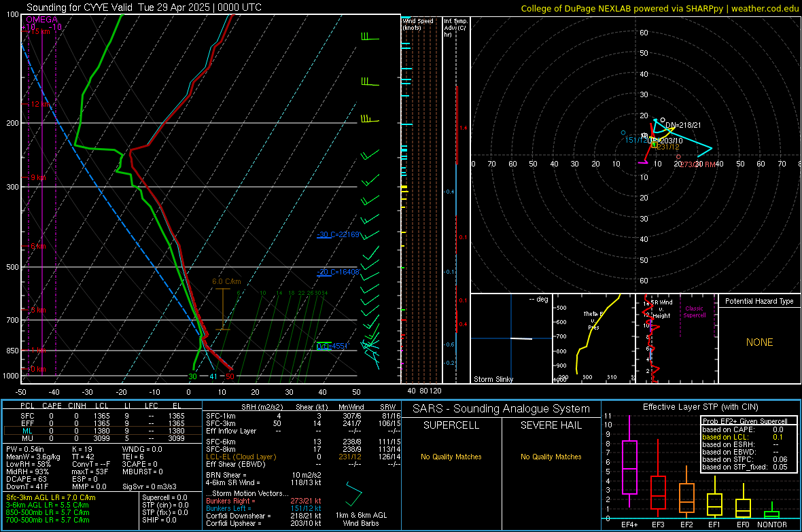The image size is (802, 532).
Task: Open the weather.cod.edu NEXLAB credit text
Action: [x=660, y=8]
